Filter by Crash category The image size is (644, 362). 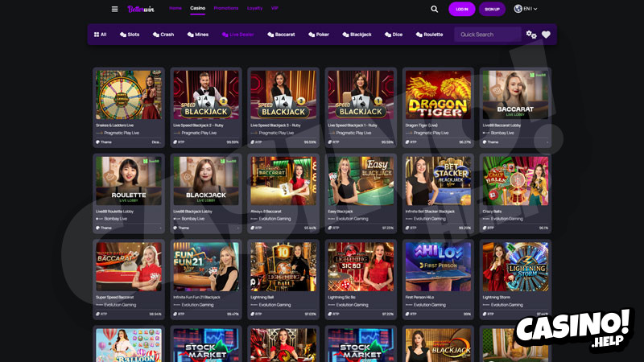tap(163, 35)
